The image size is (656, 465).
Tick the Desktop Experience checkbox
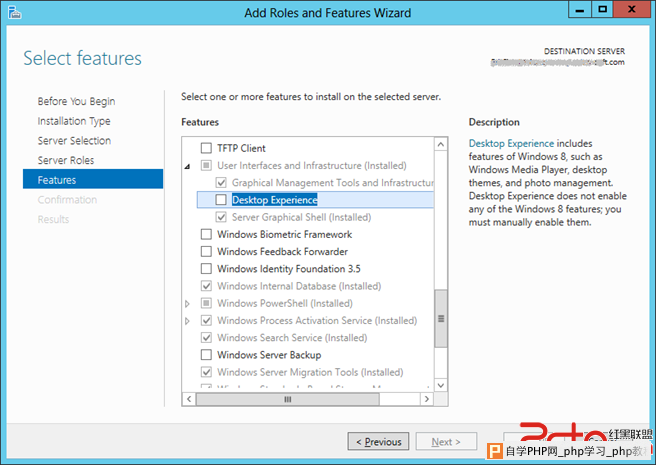pyautogui.click(x=221, y=200)
